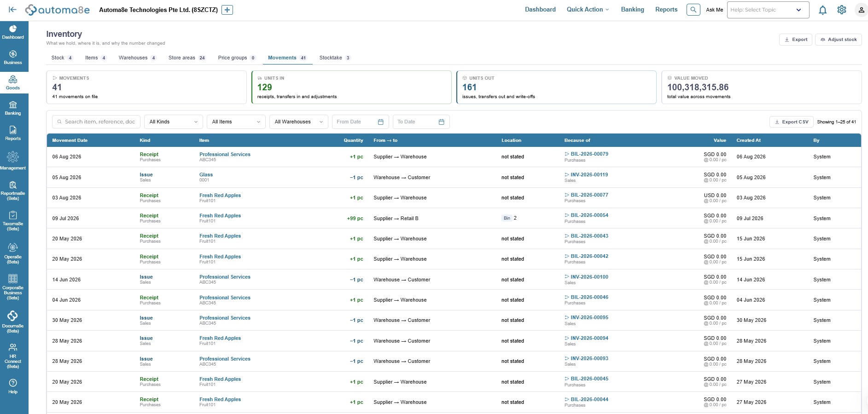Click the document icon beside BIL-2026-00079
Viewport: 868px width, 414px height.
pos(567,154)
